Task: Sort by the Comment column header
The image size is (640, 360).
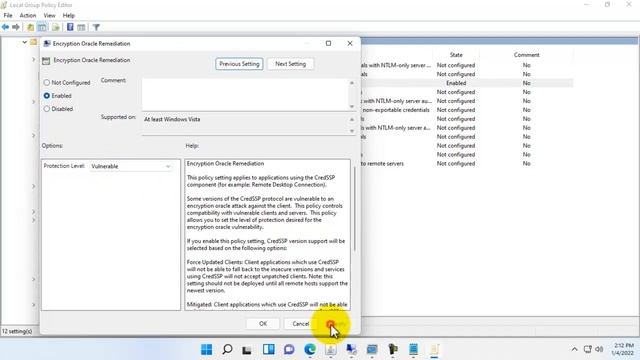Action: point(527,55)
